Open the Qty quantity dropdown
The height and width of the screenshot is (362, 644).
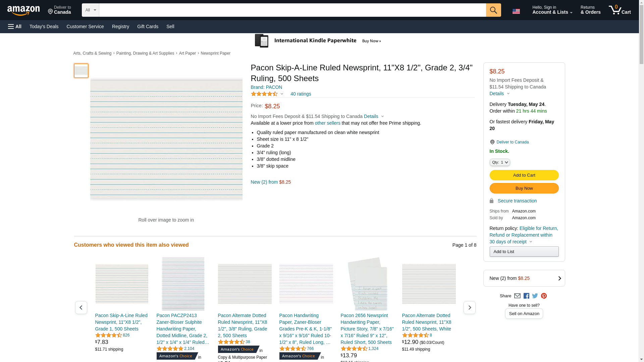499,162
